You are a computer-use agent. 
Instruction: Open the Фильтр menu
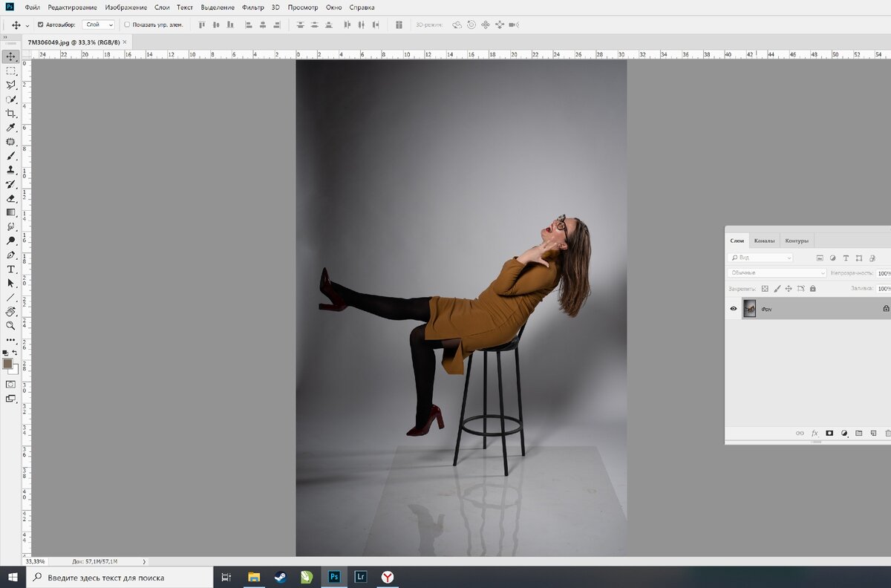tap(252, 7)
